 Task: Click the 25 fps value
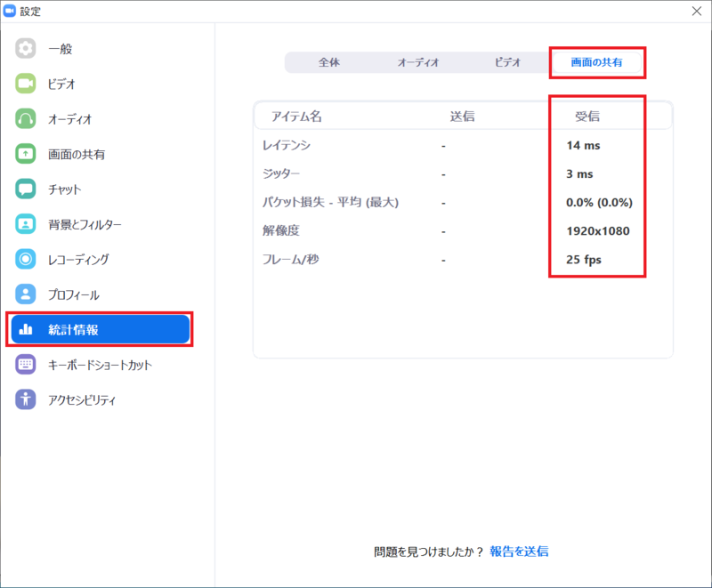[x=584, y=260]
